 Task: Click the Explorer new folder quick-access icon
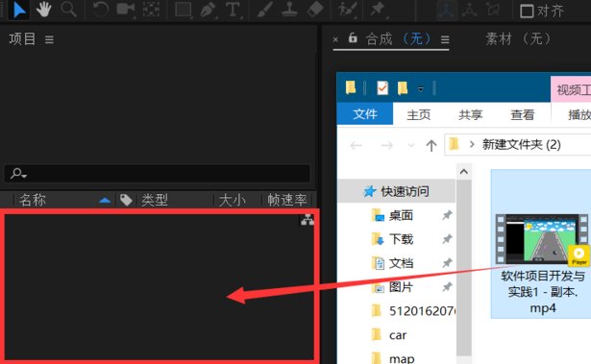pyautogui.click(x=403, y=87)
